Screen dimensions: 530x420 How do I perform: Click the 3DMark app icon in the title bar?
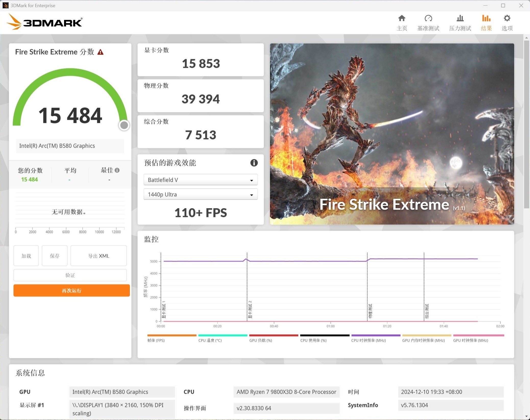[x=5, y=5]
